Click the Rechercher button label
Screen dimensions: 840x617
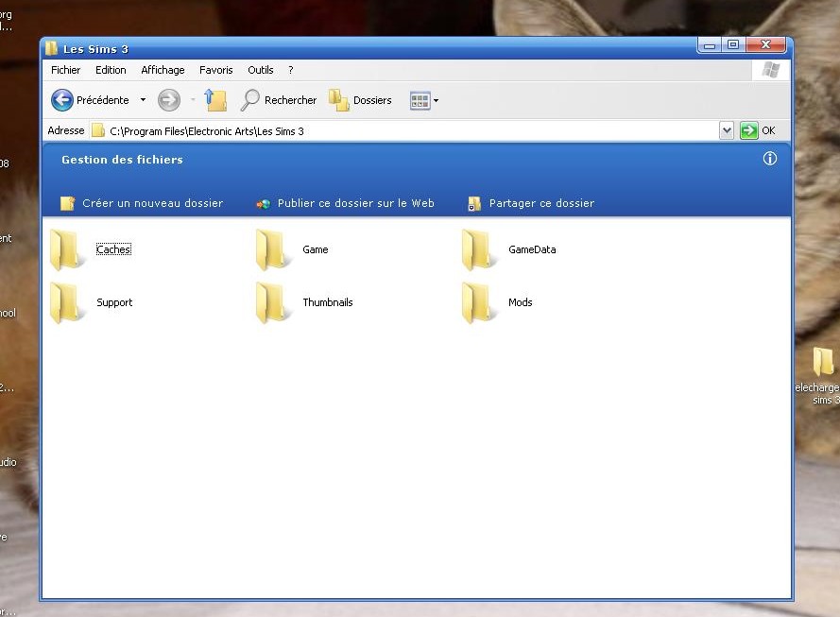tap(290, 100)
